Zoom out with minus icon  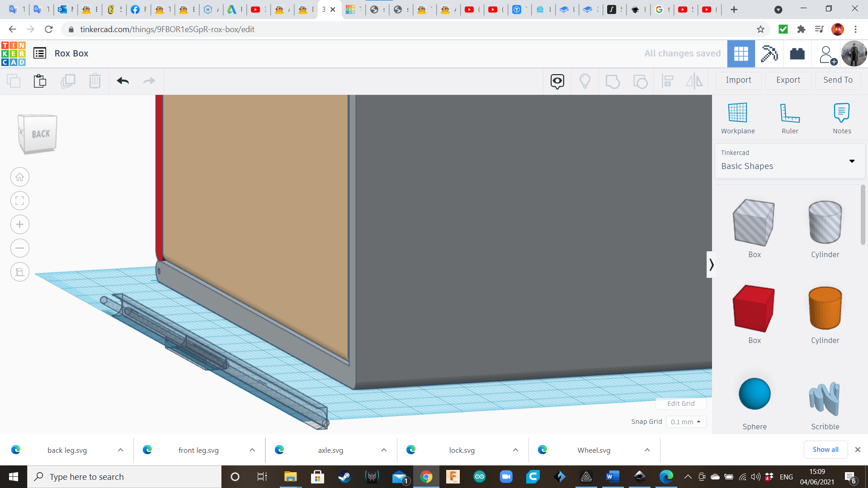click(x=20, y=248)
